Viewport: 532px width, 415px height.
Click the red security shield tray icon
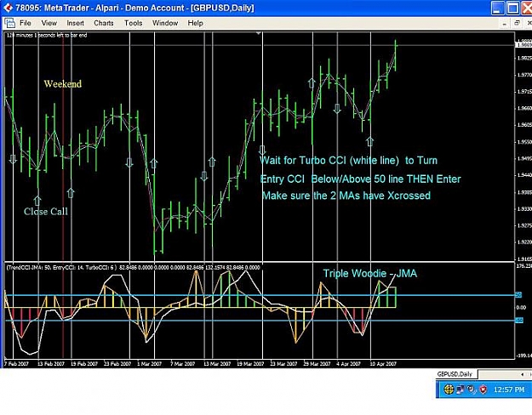483,389
